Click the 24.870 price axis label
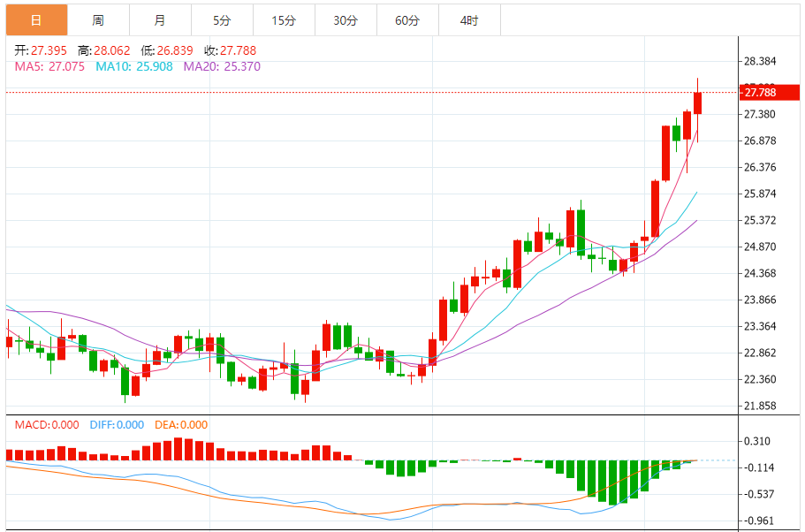805x532 pixels. pos(760,247)
